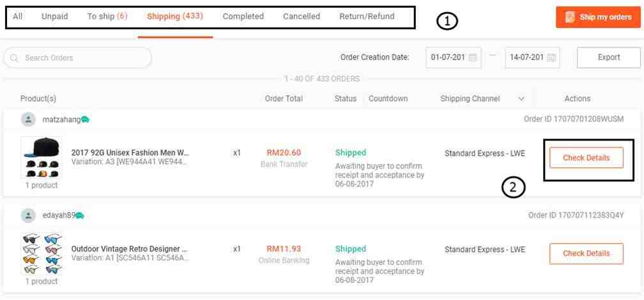Click Export button

[x=609, y=57]
